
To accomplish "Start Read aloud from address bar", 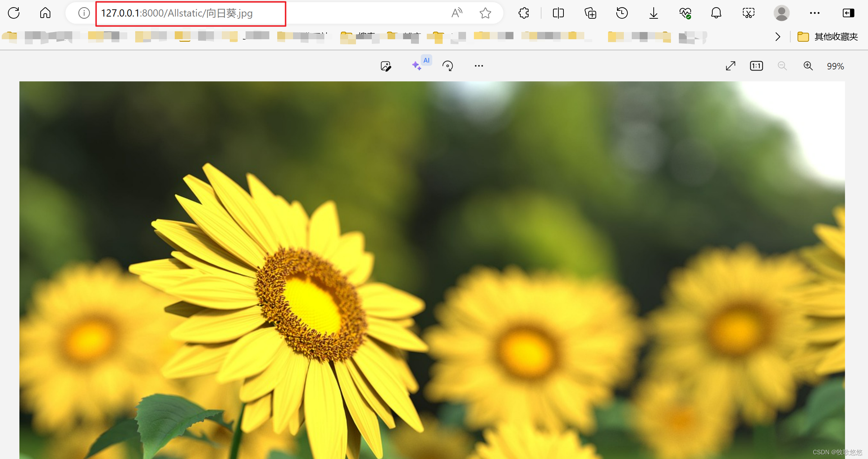I will pos(457,13).
